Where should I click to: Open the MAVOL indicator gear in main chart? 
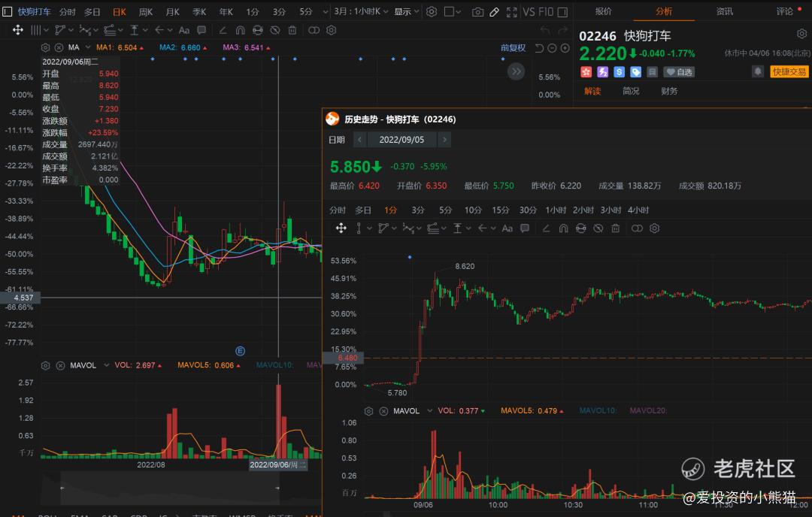click(x=46, y=365)
